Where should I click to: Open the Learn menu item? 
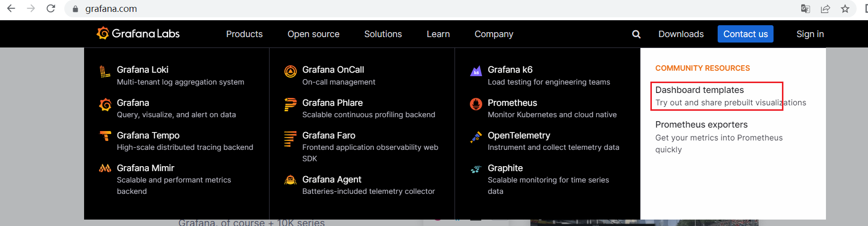point(438,34)
